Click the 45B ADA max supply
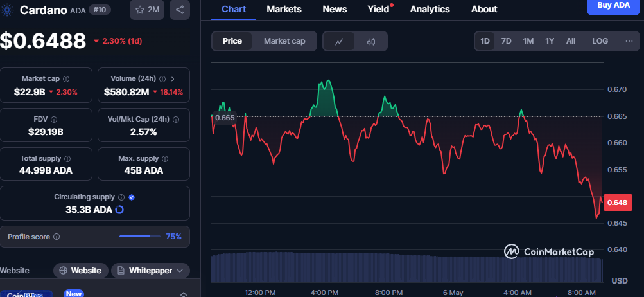The image size is (644, 297). [144, 170]
